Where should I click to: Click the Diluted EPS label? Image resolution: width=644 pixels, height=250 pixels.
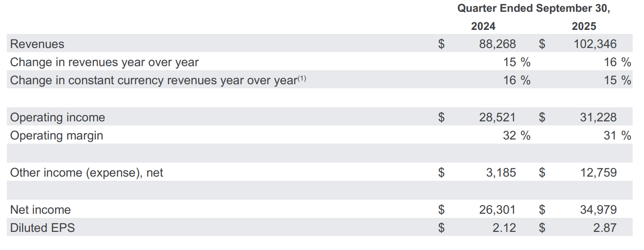43,228
